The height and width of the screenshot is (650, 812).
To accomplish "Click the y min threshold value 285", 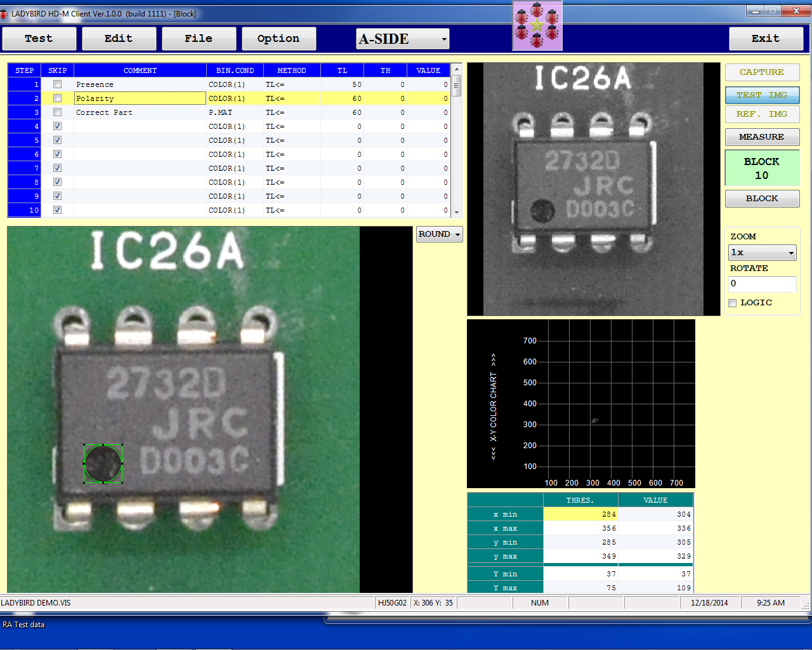I will pyautogui.click(x=580, y=542).
